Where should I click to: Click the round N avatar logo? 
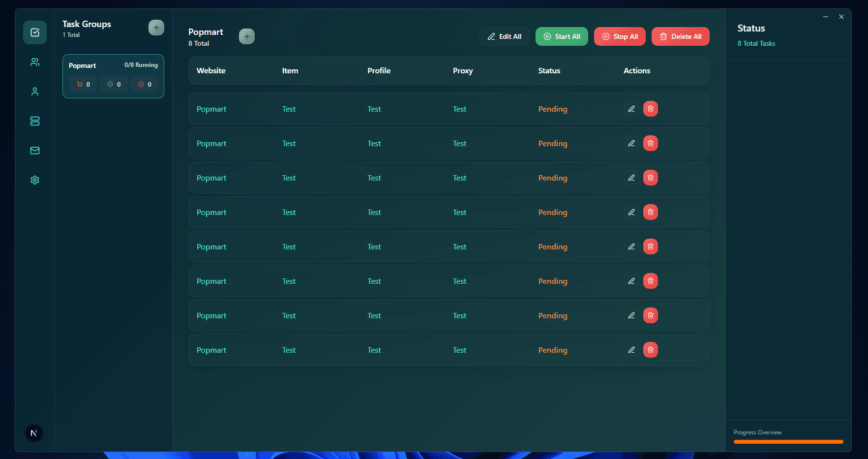pos(34,433)
